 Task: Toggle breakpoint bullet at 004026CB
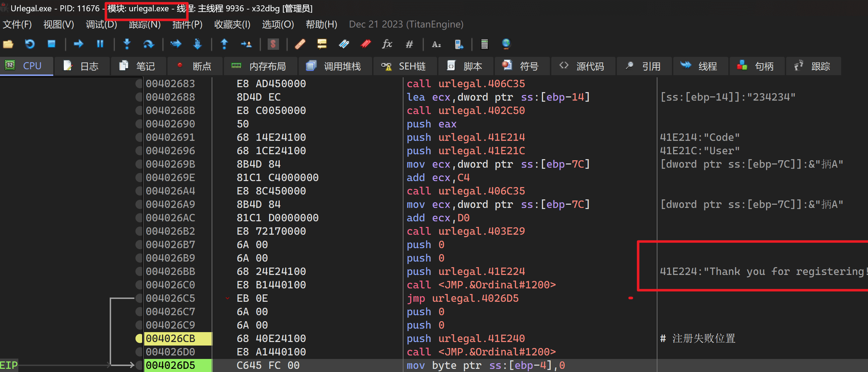point(139,338)
